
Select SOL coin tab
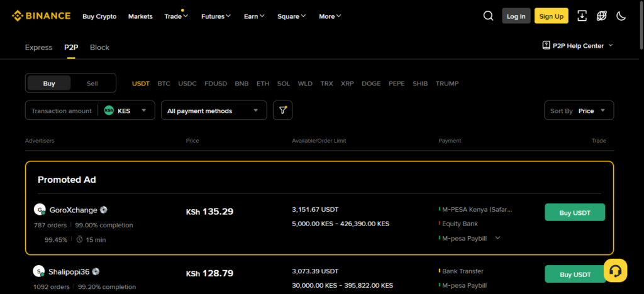tap(284, 84)
